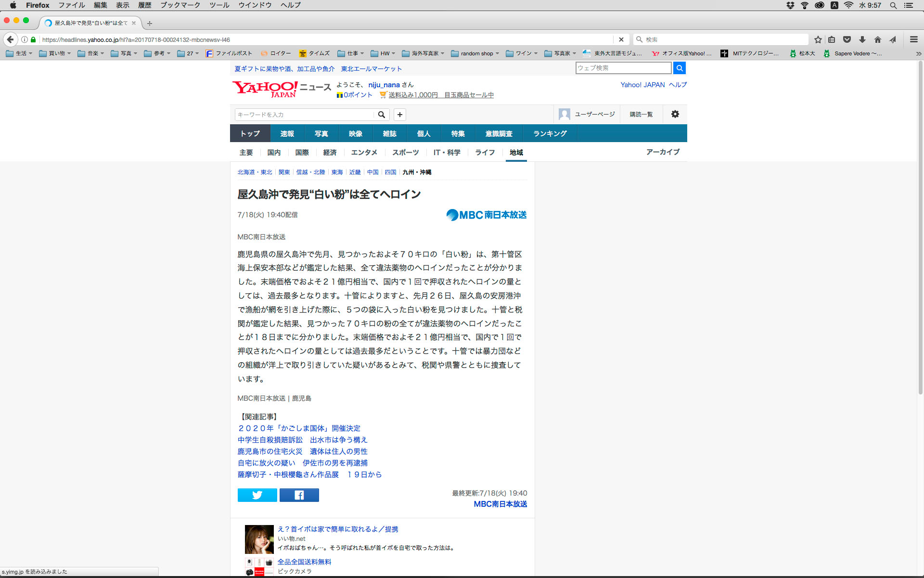The width and height of the screenshot is (924, 578).
Task: Open Firefox downloads arrow icon
Action: tap(862, 39)
